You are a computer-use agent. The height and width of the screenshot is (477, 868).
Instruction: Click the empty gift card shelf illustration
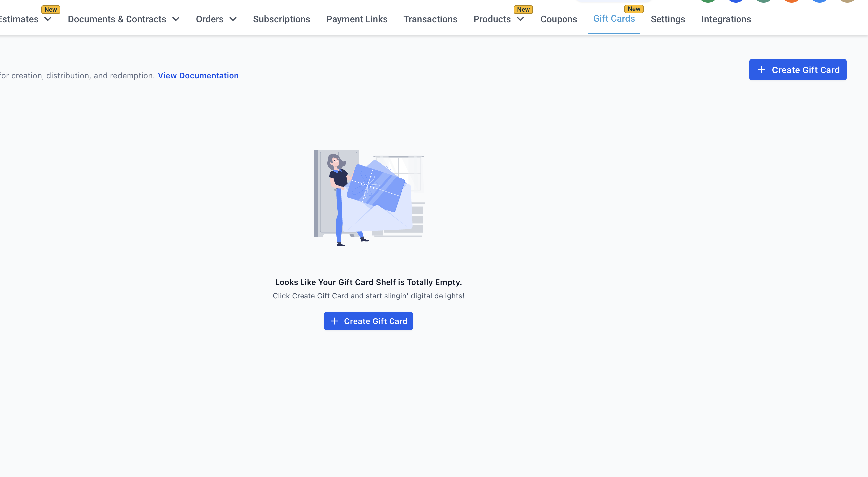click(369, 198)
